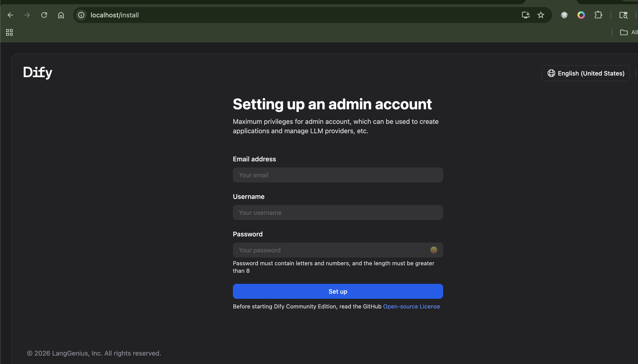Viewport: 638px width, 364px height.
Task: Click the 'Setting up an admin account' heading
Action: pos(332,104)
